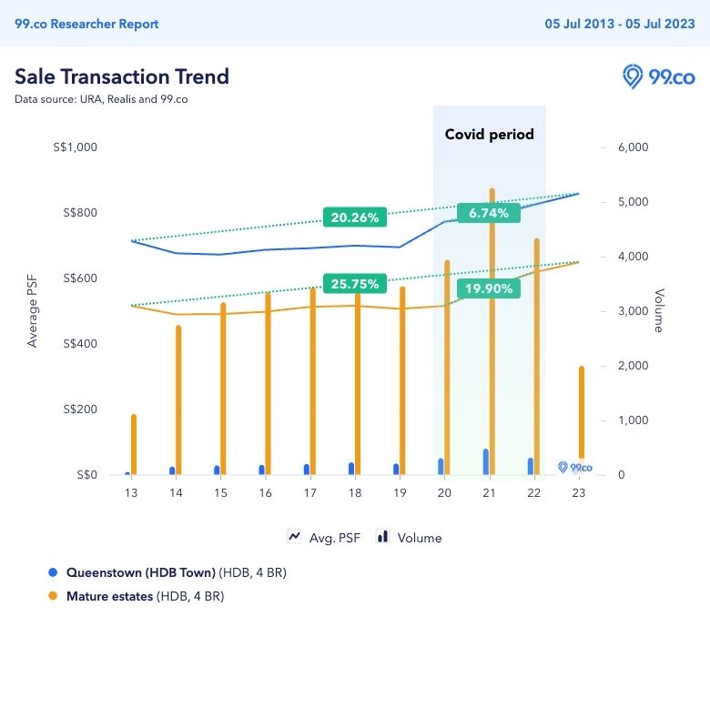The width and height of the screenshot is (710, 728).
Task: Toggle the Volume legend label
Action: [x=420, y=538]
